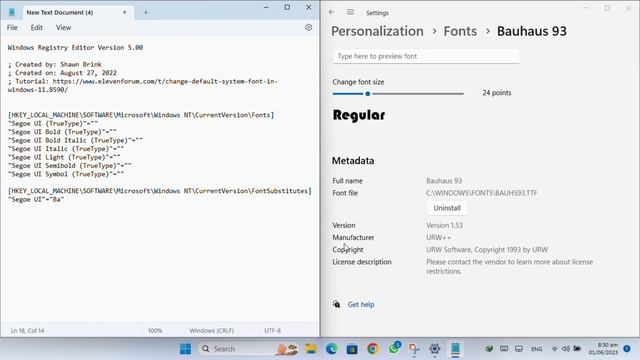Click the 24 points font size value
Image resolution: width=640 pixels, height=360 pixels.
(497, 93)
